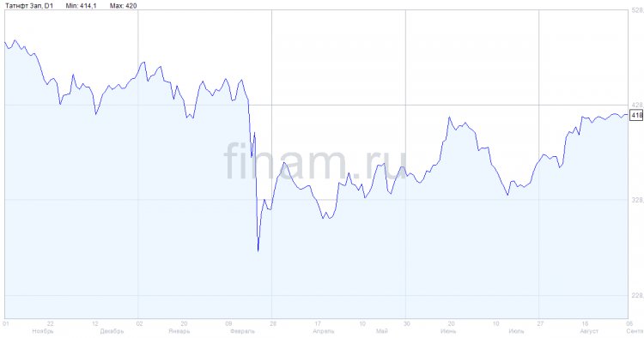The width and height of the screenshot is (644, 338).
Task: Select the 01 date label at chart start
Action: [6, 323]
